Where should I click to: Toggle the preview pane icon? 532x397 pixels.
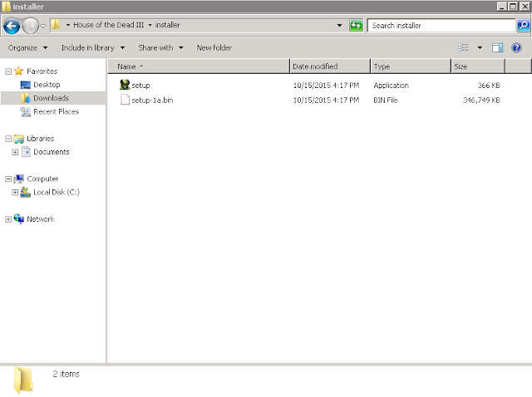[x=497, y=48]
